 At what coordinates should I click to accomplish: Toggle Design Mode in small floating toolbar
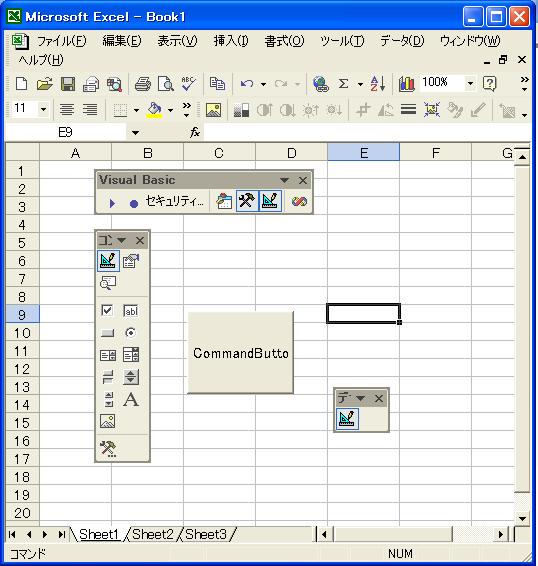click(x=347, y=419)
